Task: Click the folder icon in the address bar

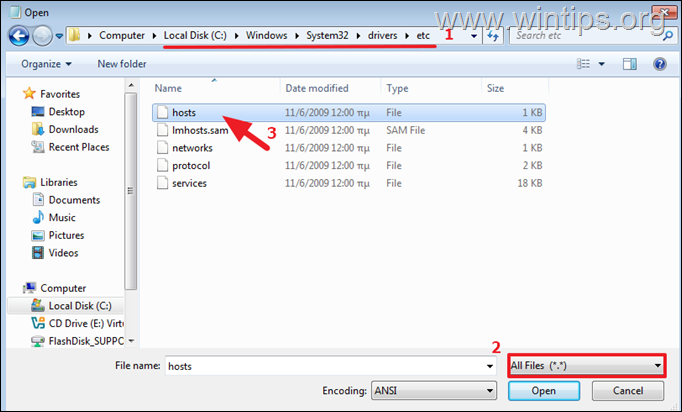Action: coord(75,36)
